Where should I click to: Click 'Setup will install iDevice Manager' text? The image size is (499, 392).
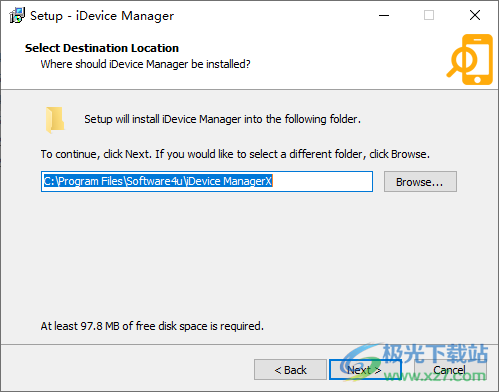(222, 119)
